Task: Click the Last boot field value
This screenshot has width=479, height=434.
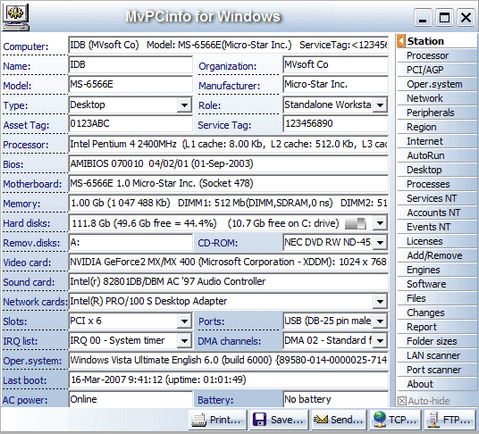Action: (228, 380)
